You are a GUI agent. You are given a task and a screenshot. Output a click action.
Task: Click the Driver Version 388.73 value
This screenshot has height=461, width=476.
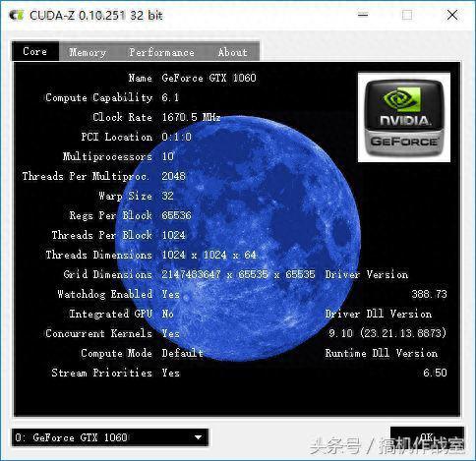430,294
